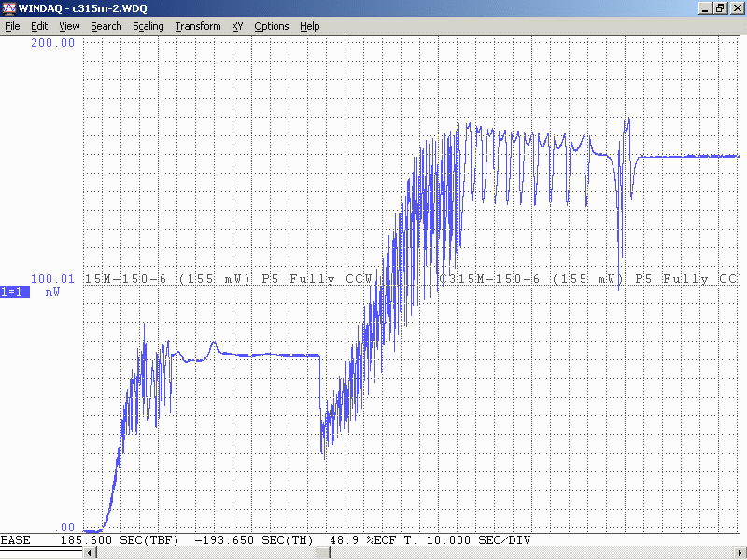Viewport: 747px width, 560px height.
Task: Open the Transform menu
Action: [198, 26]
